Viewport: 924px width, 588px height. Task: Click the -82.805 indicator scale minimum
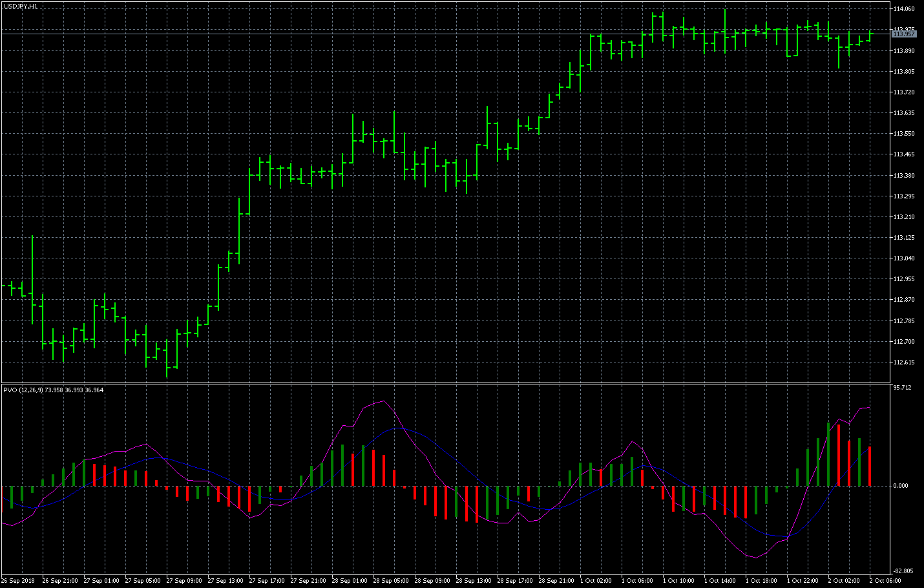902,571
